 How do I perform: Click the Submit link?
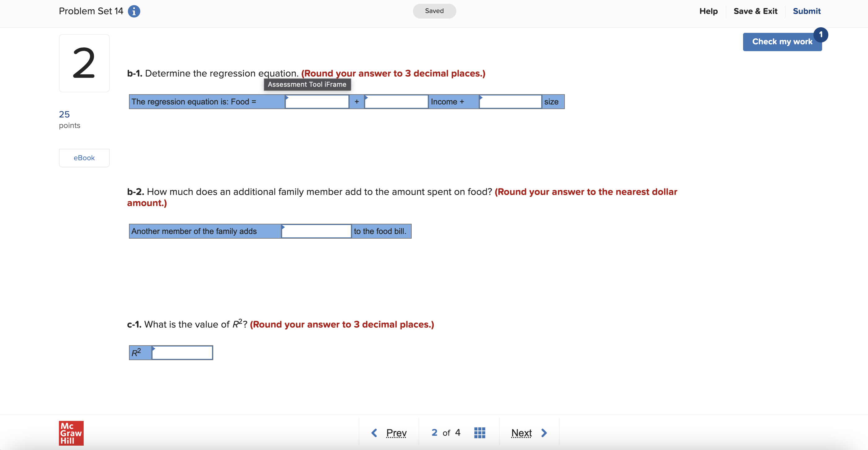coord(807,11)
